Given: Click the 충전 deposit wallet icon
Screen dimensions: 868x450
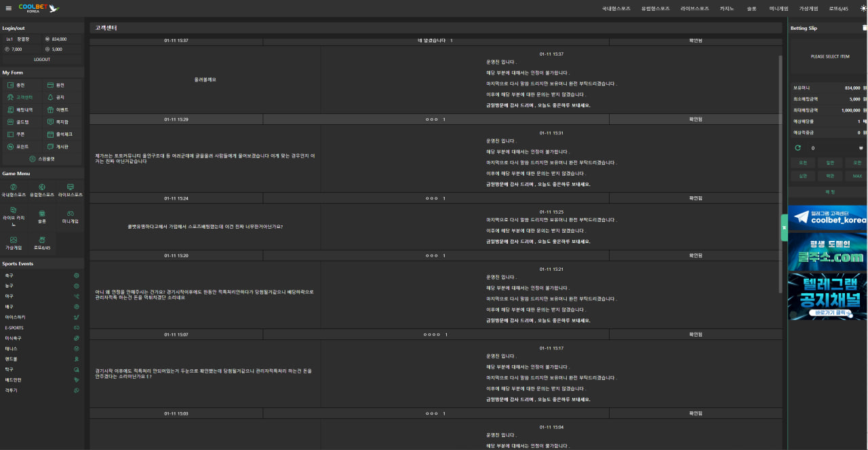Looking at the screenshot, I should coord(11,85).
